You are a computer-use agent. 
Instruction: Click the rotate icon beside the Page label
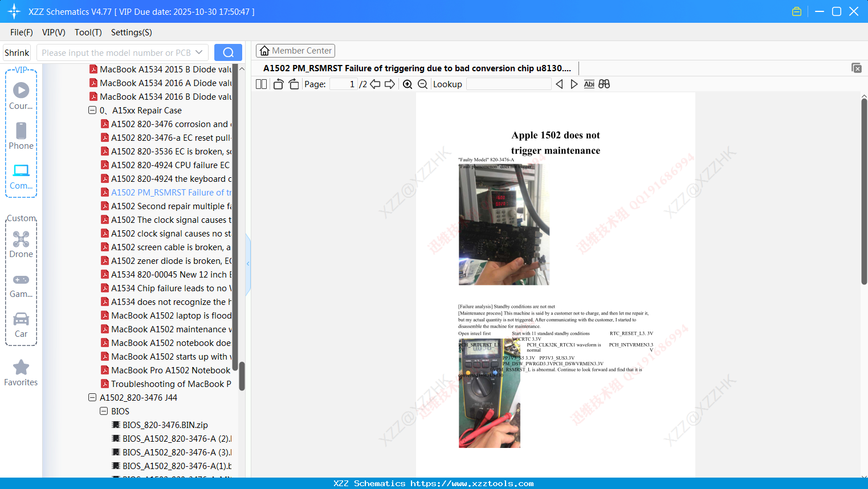[x=294, y=84]
